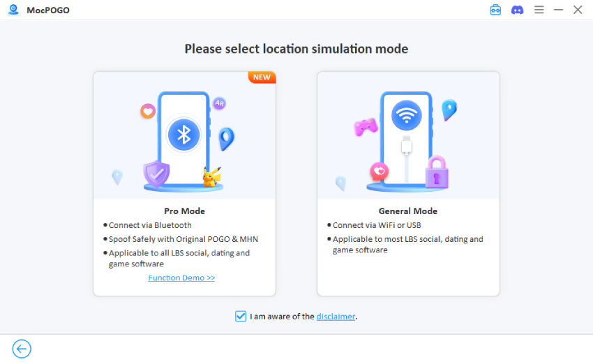
Task: Open the disclaimer link
Action: [336, 316]
